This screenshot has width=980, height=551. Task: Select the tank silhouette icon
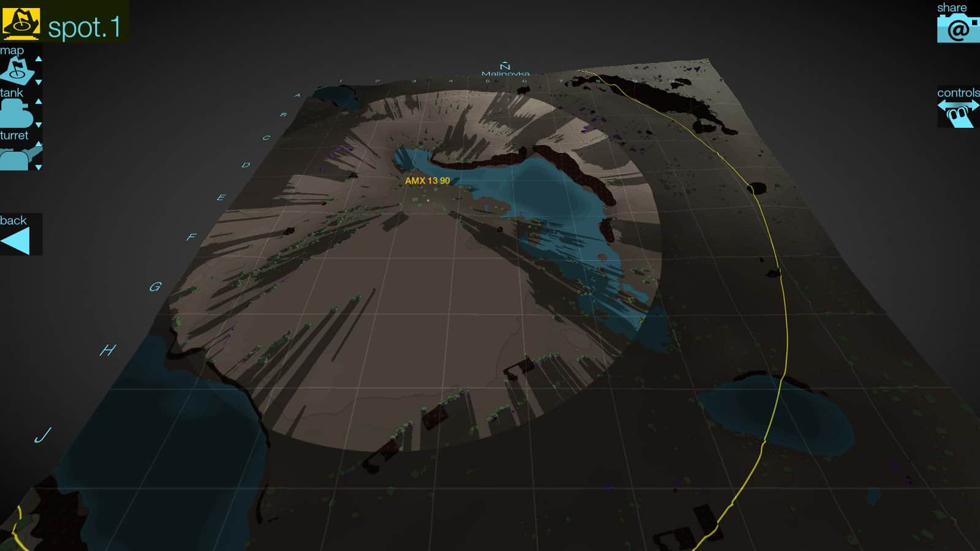(17, 113)
